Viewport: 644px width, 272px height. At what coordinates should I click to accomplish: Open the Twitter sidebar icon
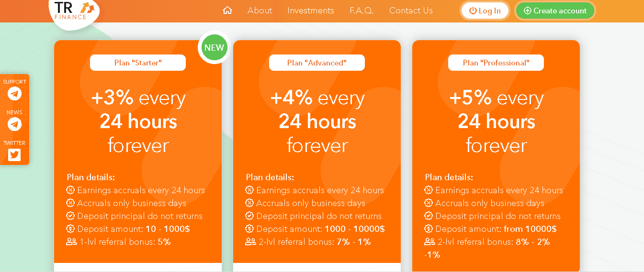15,155
